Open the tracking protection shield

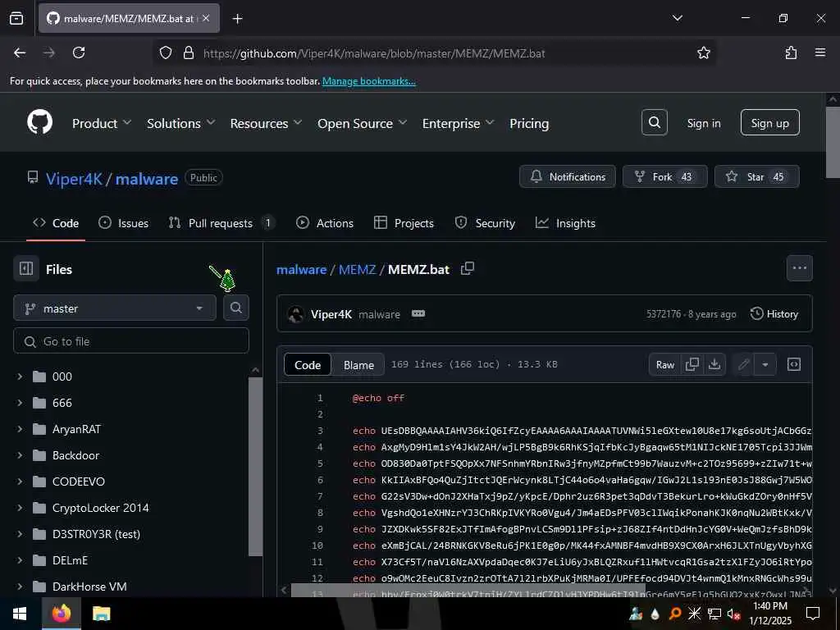(x=166, y=52)
